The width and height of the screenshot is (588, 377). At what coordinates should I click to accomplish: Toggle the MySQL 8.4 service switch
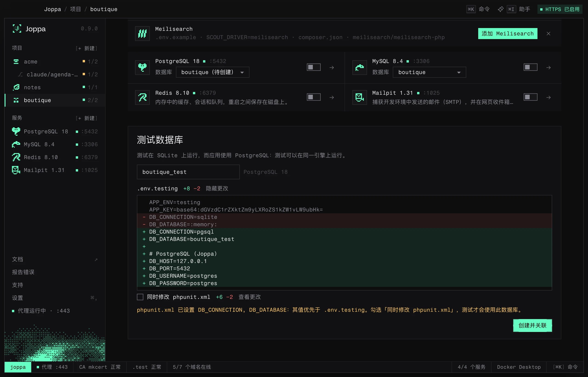[530, 67]
